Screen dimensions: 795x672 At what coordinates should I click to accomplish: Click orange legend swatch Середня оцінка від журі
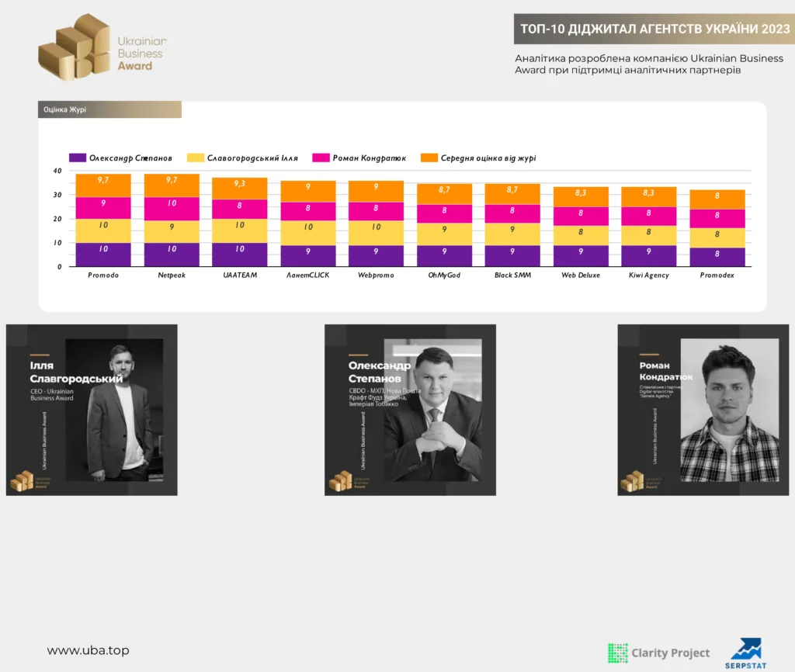pyautogui.click(x=429, y=158)
